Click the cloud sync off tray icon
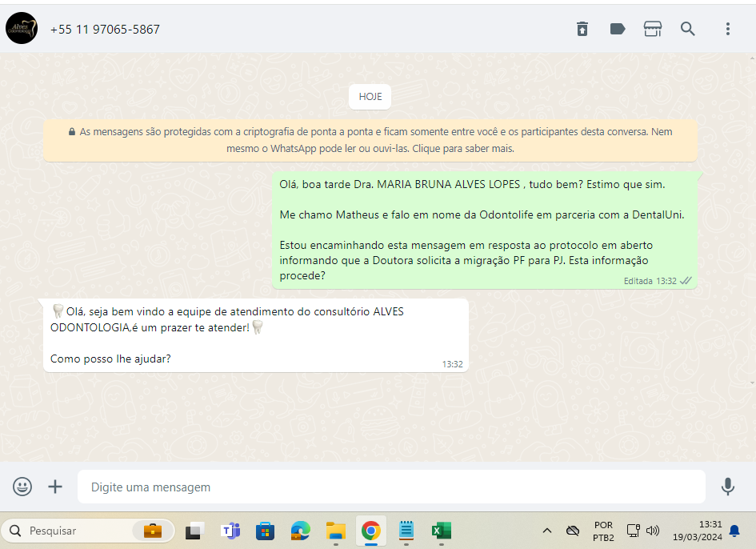 point(572,531)
